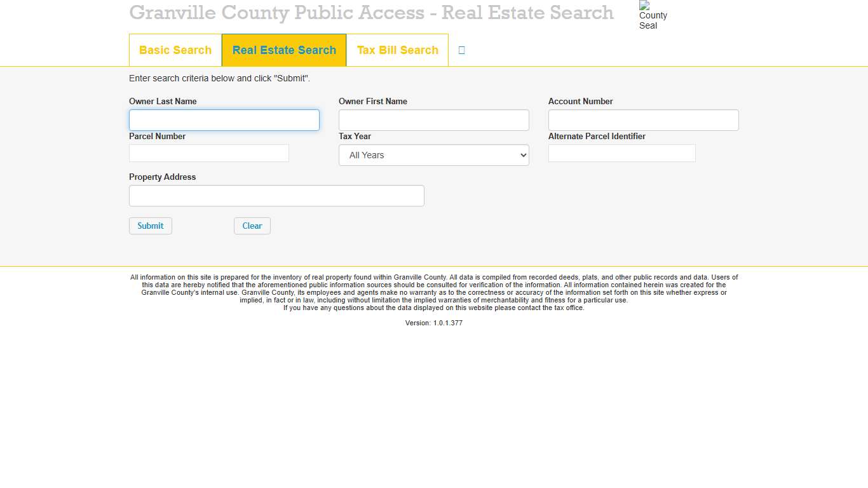
Task: Focus the Property Address input box
Action: [x=276, y=196]
